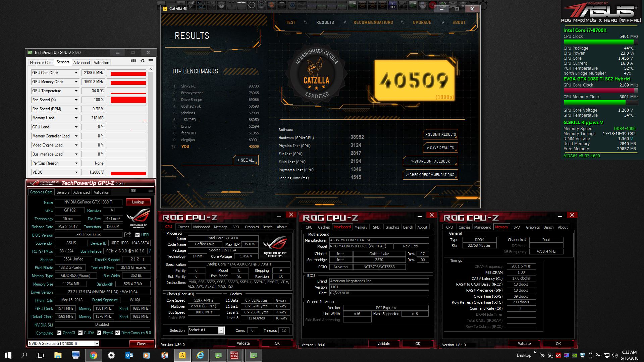Open Internet Explorer from the taskbar
The image size is (644, 362).
200,355
